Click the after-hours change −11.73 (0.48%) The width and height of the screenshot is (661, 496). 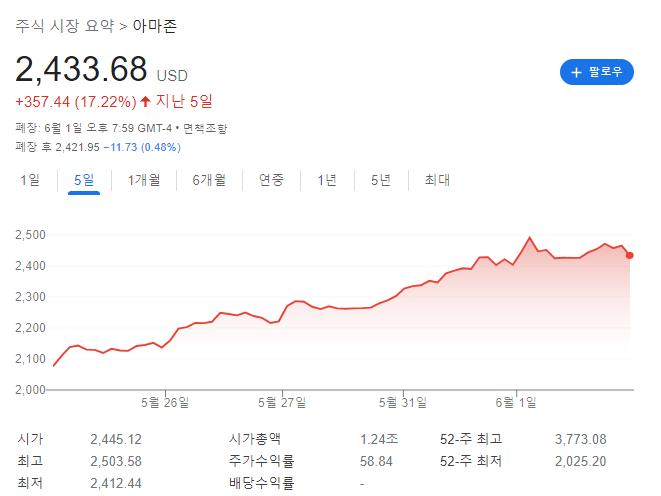(142, 147)
